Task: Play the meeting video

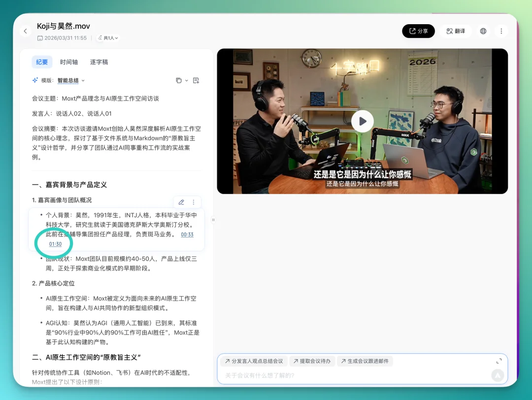Action: coord(362,121)
